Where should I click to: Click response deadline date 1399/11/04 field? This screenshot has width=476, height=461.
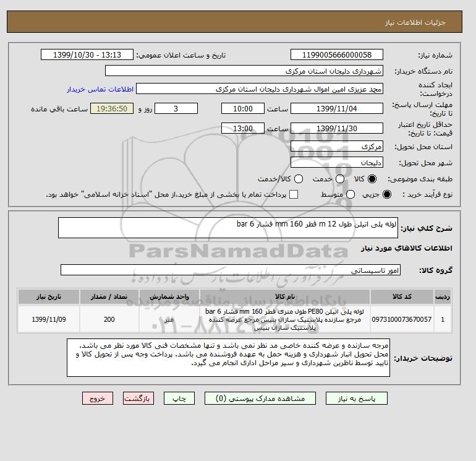pos(337,108)
